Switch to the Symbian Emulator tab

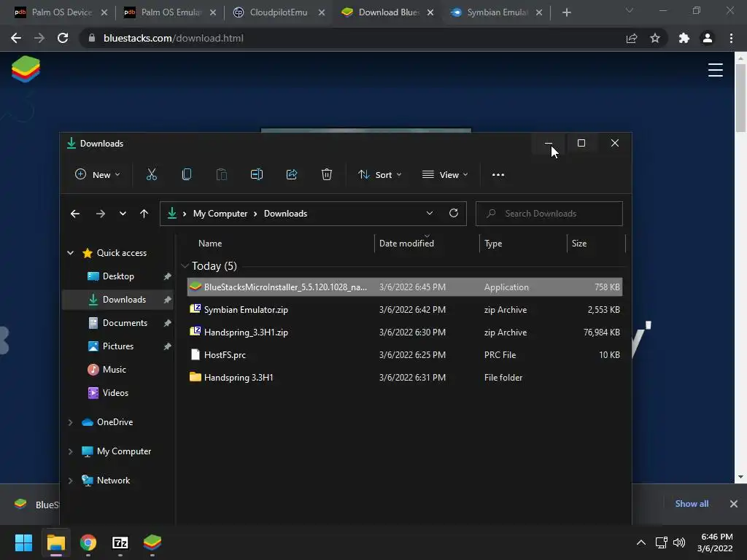(x=496, y=12)
